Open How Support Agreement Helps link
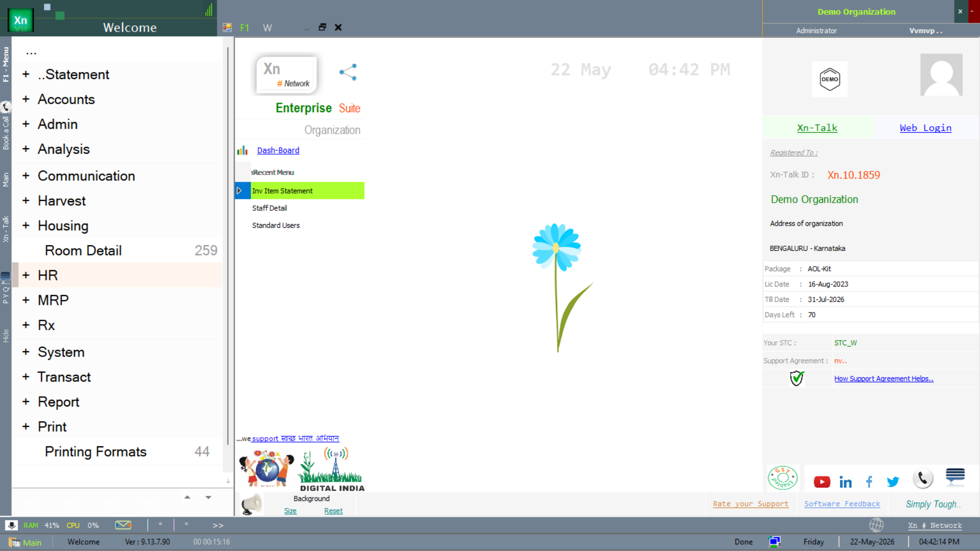The width and height of the screenshot is (980, 551). [883, 378]
